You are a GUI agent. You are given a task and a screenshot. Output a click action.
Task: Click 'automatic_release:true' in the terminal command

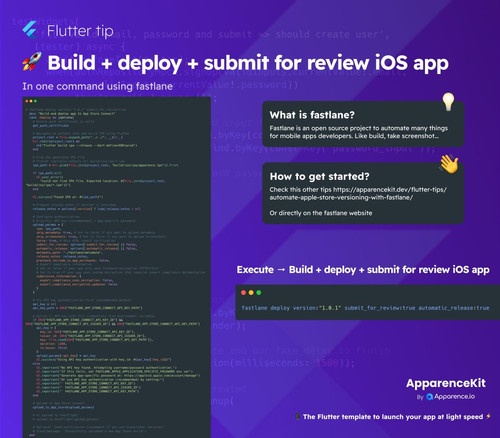pos(454,308)
